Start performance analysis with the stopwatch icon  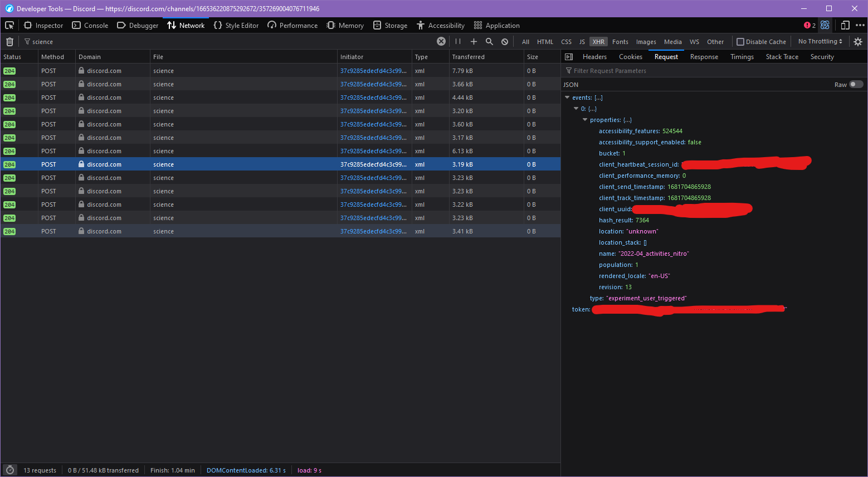(x=9, y=470)
